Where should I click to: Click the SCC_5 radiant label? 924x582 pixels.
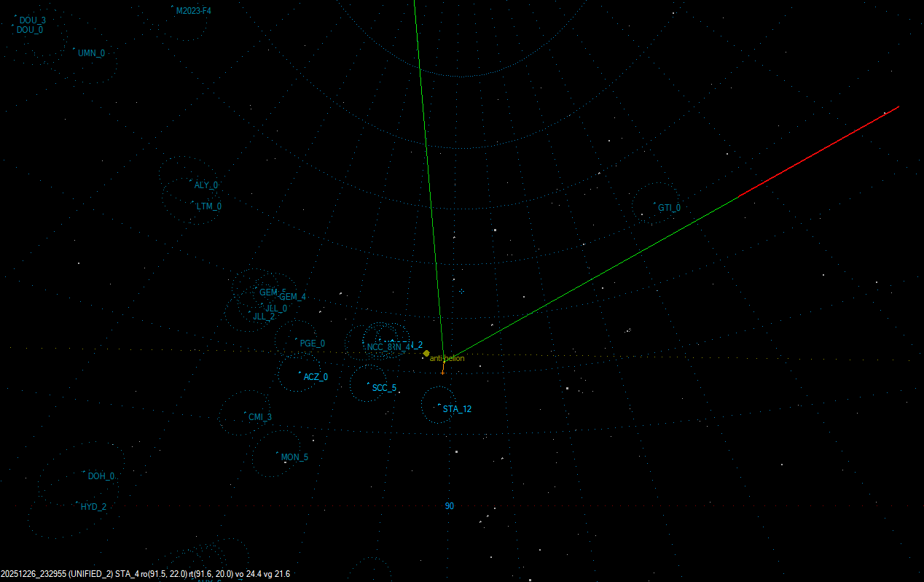point(384,388)
